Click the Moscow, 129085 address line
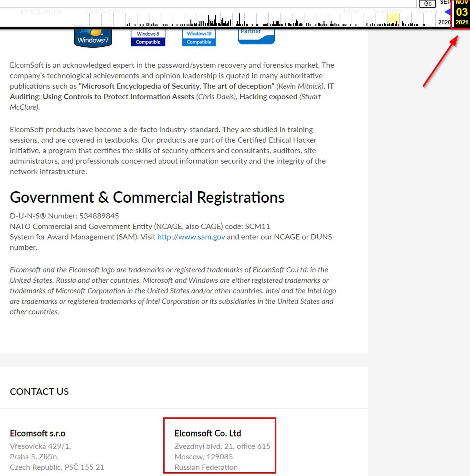 204,457
